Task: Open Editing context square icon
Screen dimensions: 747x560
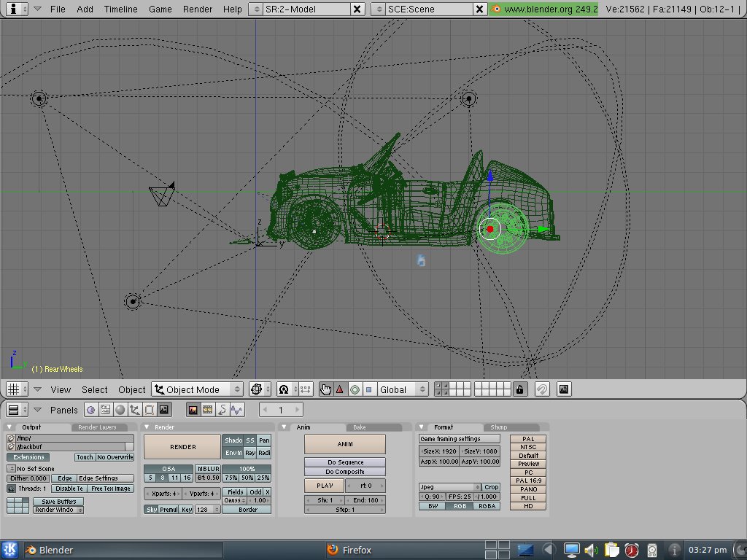Action: click(149, 410)
